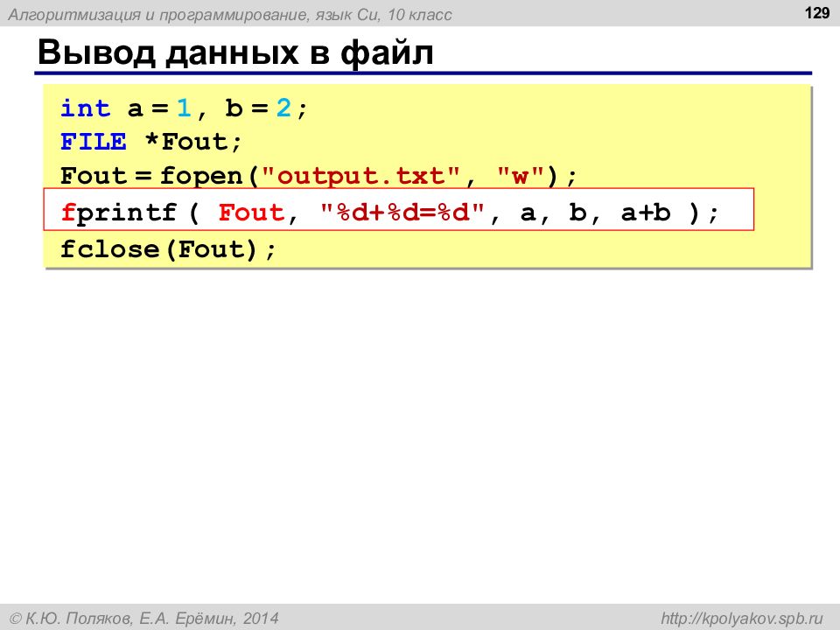The image size is (840, 630).
Task: Click the code line "FILE *Fout;"
Action: point(151,142)
